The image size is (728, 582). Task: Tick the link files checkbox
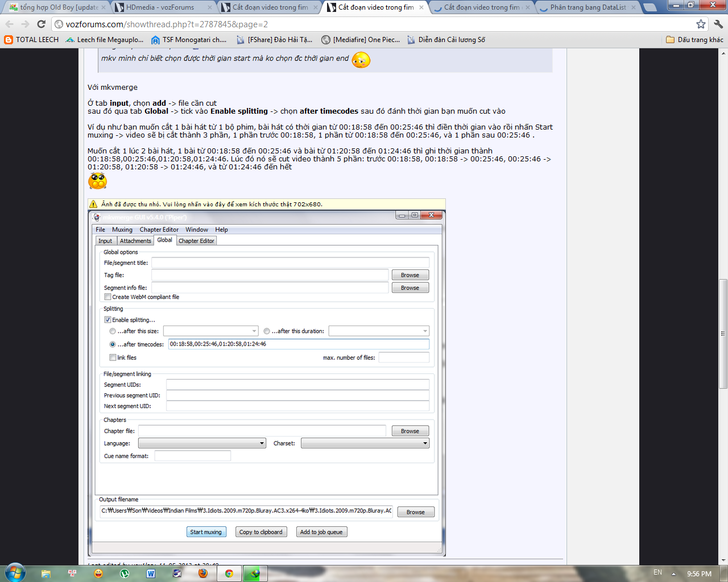[x=113, y=357]
